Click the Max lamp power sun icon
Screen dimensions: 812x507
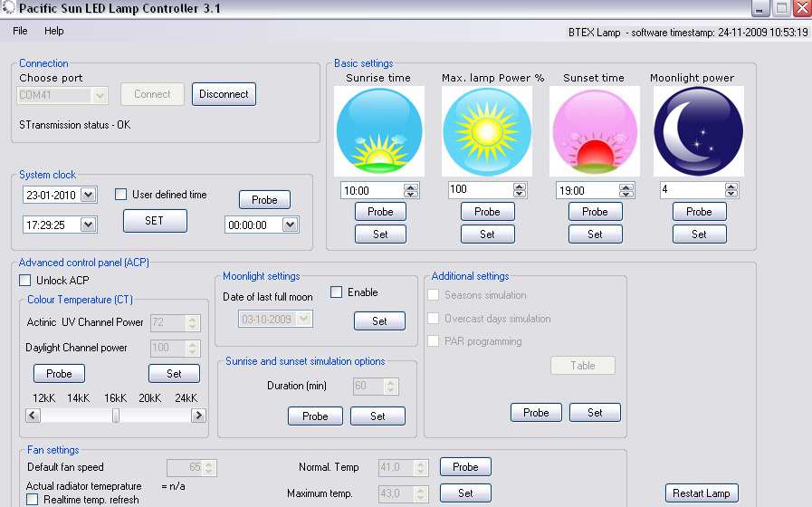(486, 131)
